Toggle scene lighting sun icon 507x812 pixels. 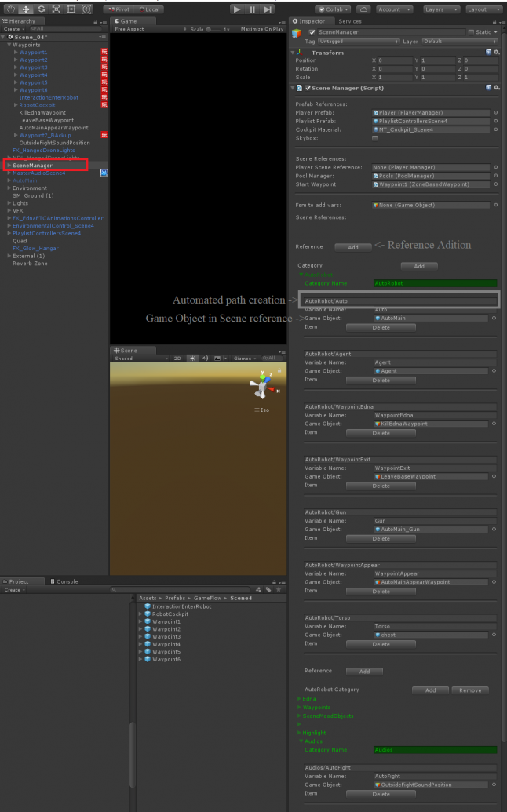(x=192, y=358)
